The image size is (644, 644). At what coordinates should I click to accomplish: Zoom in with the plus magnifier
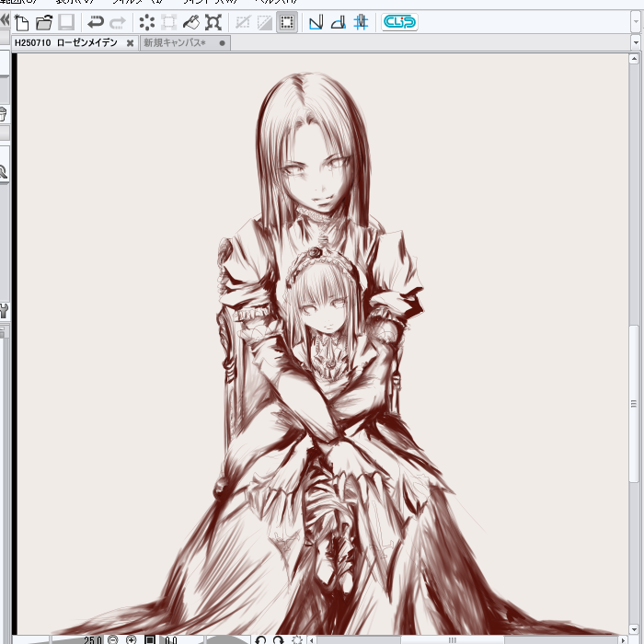pos(132,640)
